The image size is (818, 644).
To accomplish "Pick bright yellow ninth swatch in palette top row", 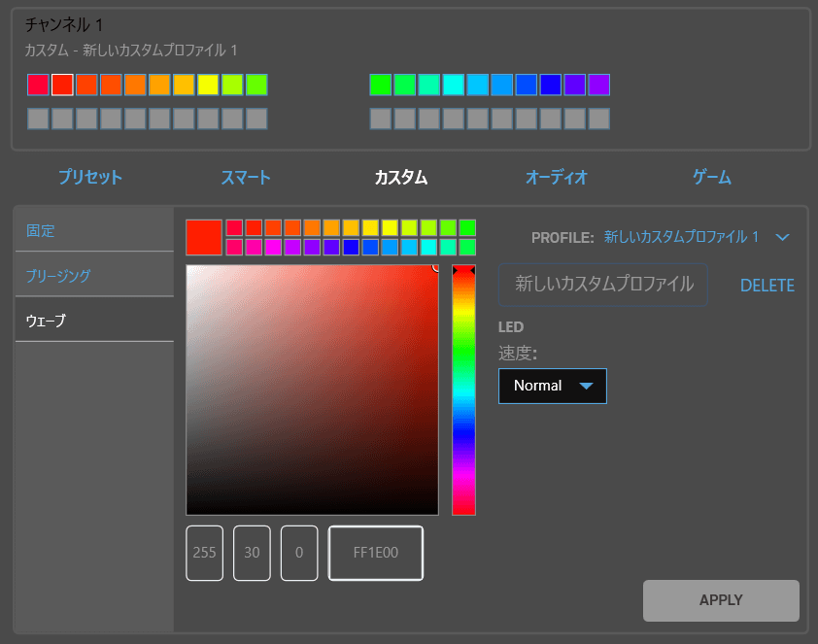I will 390,228.
